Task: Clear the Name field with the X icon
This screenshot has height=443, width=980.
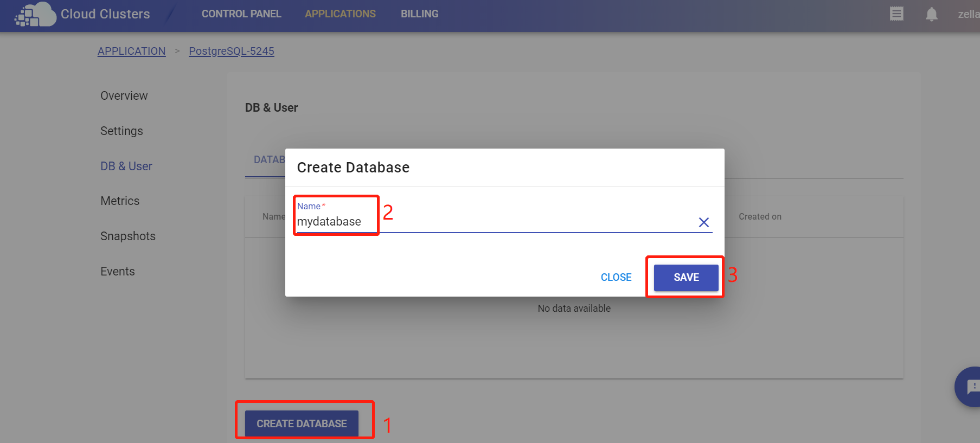Action: [x=703, y=222]
